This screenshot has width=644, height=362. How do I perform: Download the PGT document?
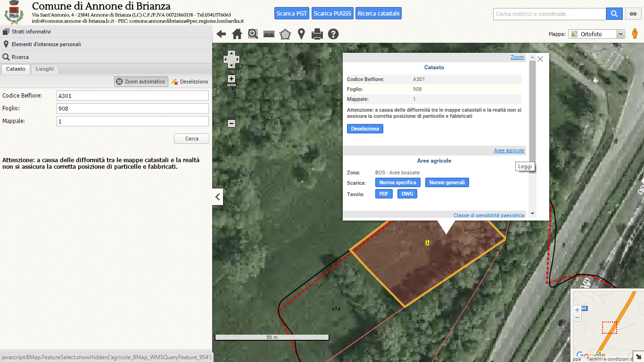[x=292, y=14]
